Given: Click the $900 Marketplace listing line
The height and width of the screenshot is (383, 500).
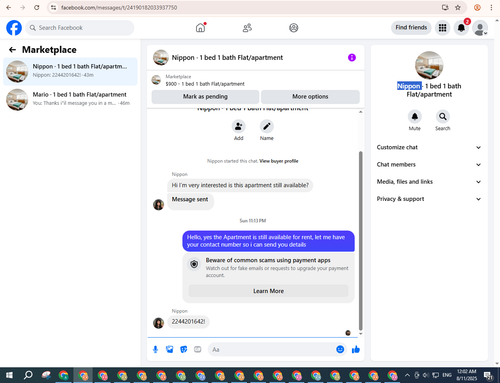Looking at the screenshot, I should pos(205,84).
